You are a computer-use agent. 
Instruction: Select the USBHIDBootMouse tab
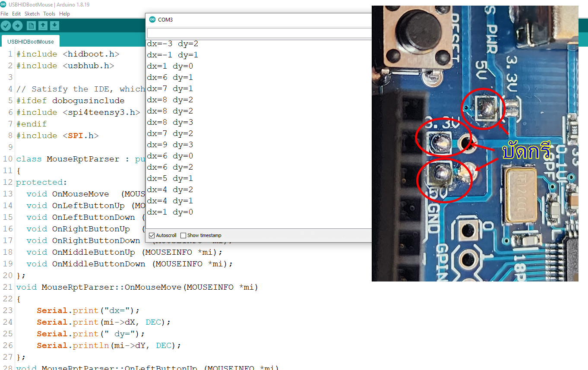coord(30,41)
